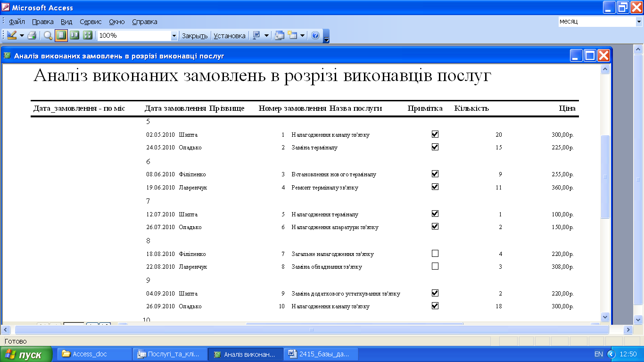Switch to the 2415_базы_да... Word document
Viewport: 644px width, 362px height.
[322, 354]
